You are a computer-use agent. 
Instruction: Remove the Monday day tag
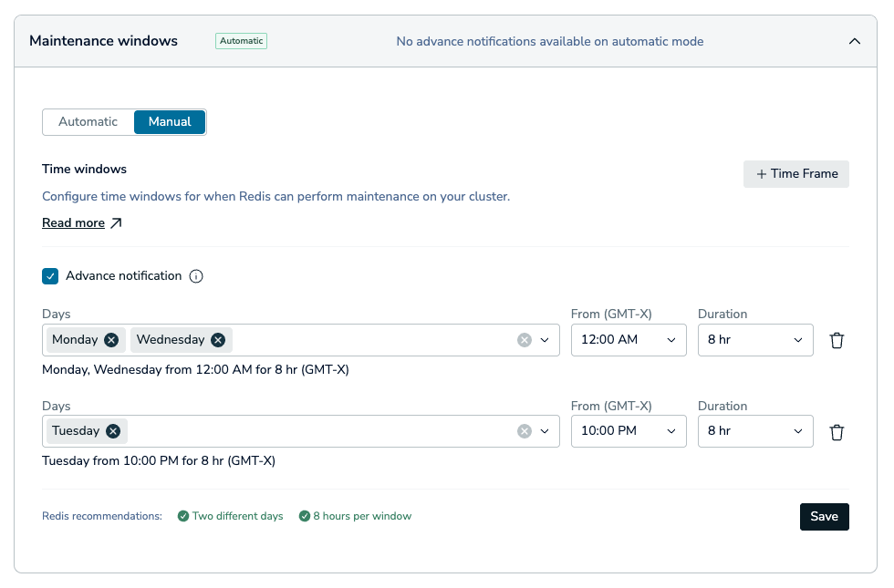(111, 340)
